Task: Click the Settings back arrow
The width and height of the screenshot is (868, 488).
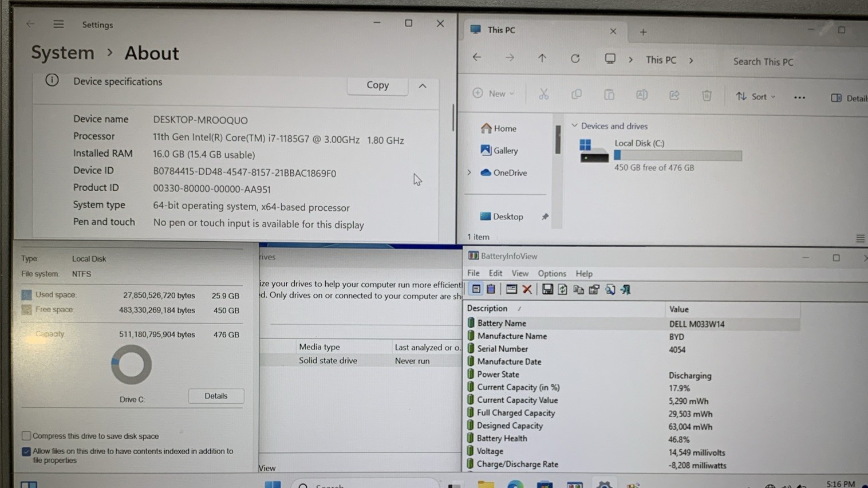Action: click(x=30, y=23)
